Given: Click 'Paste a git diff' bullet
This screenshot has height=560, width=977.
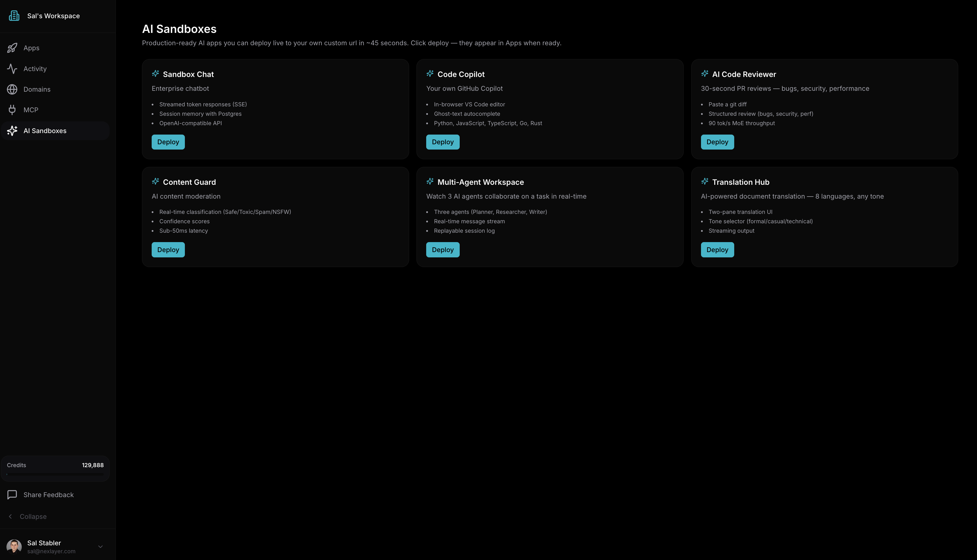Looking at the screenshot, I should click(727, 104).
